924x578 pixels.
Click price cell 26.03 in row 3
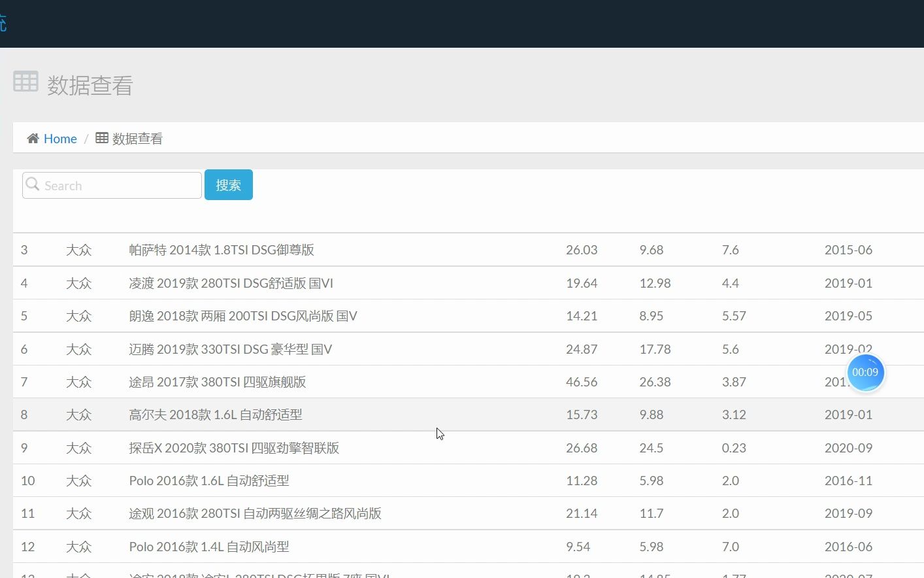[x=582, y=250]
